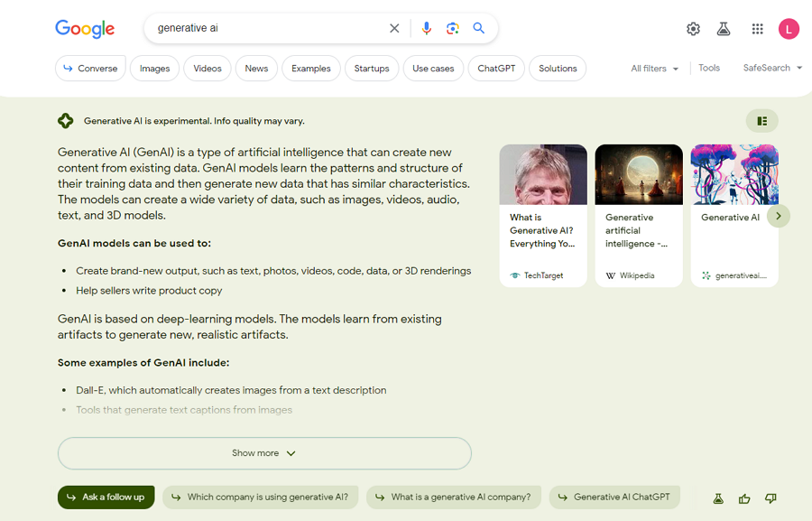Open Search Labs flask icon in header
The image size is (812, 521).
coord(724,29)
